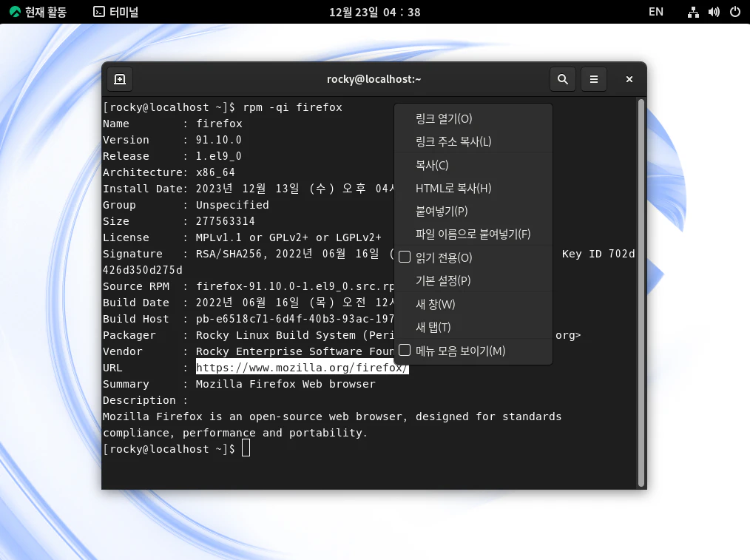The width and height of the screenshot is (750, 560).
Task: Select 복사(C) in context menu
Action: coord(473,166)
